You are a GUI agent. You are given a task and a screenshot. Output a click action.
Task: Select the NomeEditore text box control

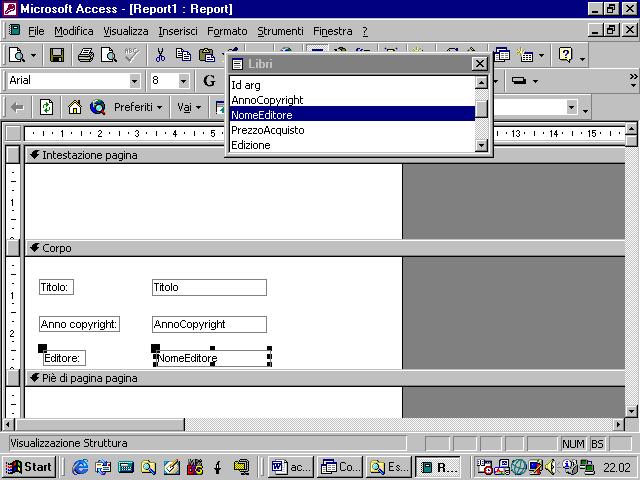click(x=213, y=358)
